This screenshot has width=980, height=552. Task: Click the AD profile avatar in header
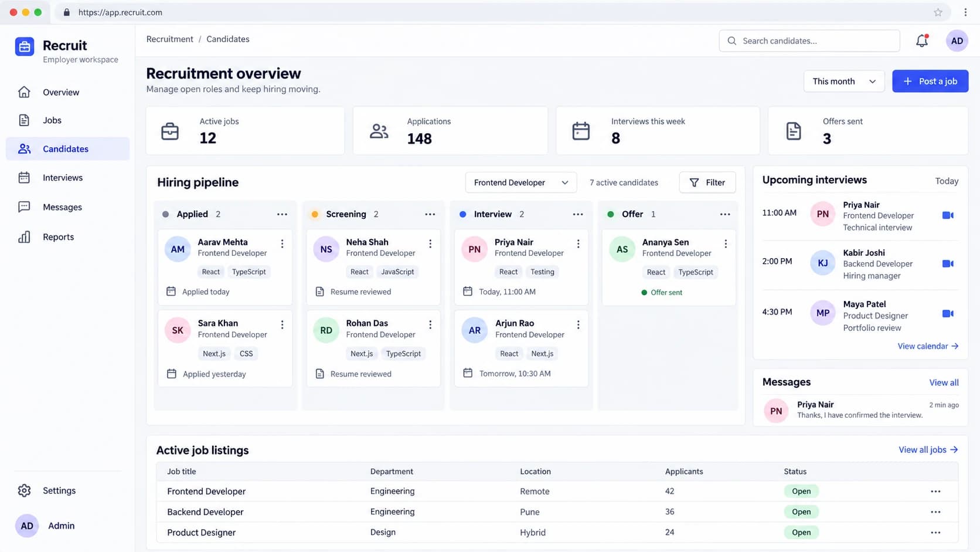coord(957,40)
